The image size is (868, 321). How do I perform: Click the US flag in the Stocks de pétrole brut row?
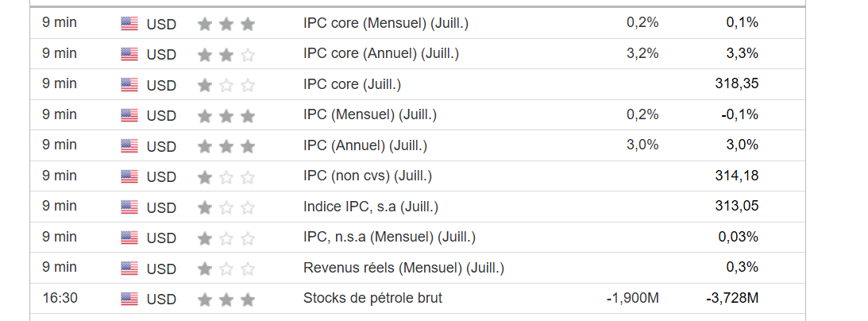(129, 299)
